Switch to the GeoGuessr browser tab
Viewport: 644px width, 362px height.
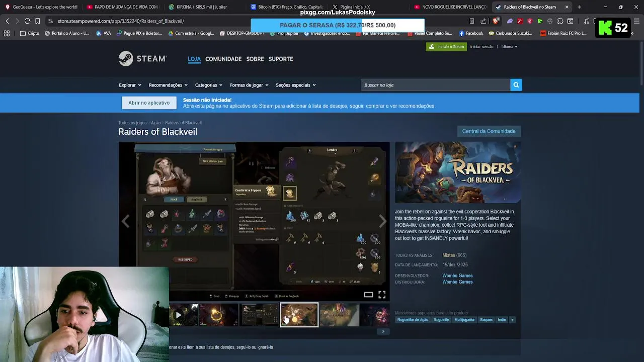point(41,7)
